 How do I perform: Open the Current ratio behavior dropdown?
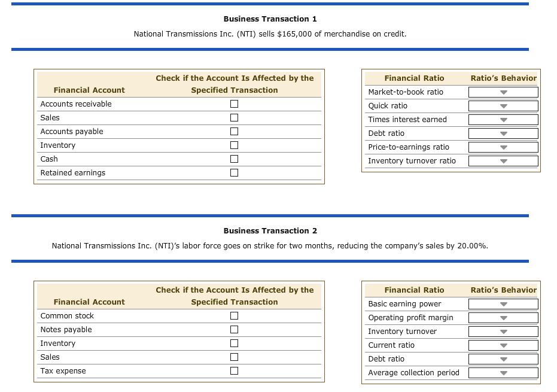pos(503,345)
